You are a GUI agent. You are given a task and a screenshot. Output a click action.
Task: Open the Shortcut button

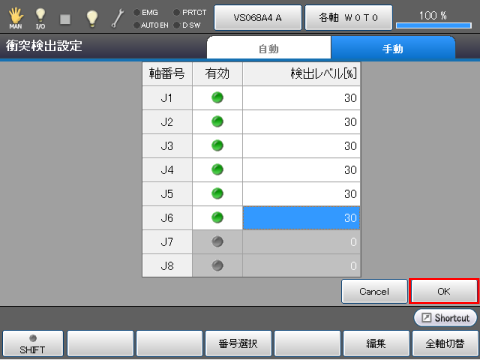pyautogui.click(x=445, y=318)
